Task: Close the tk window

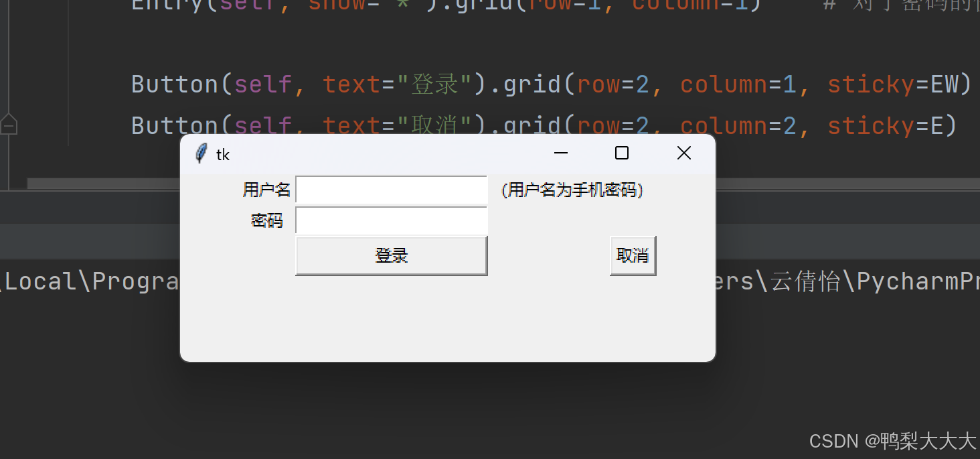Action: click(683, 153)
